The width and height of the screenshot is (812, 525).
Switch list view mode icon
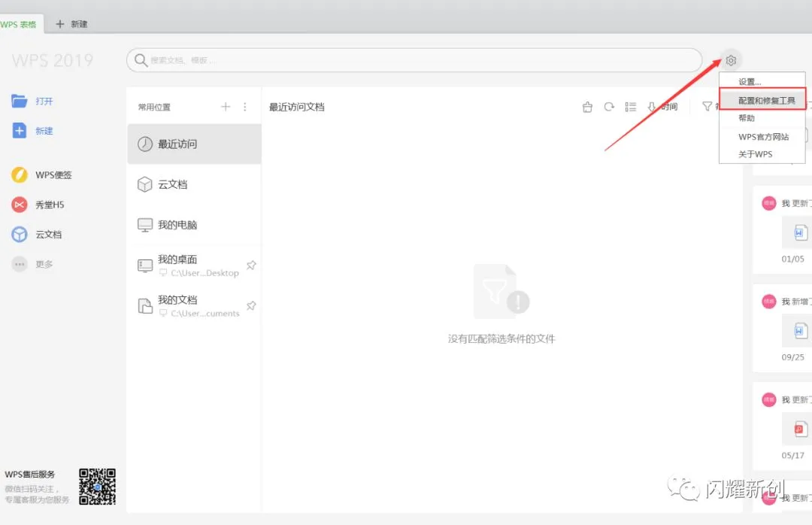(x=630, y=107)
